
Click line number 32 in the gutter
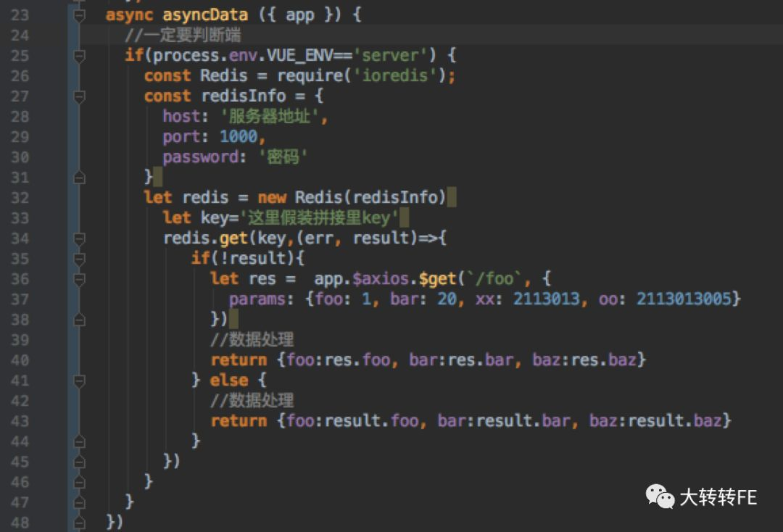(20, 198)
